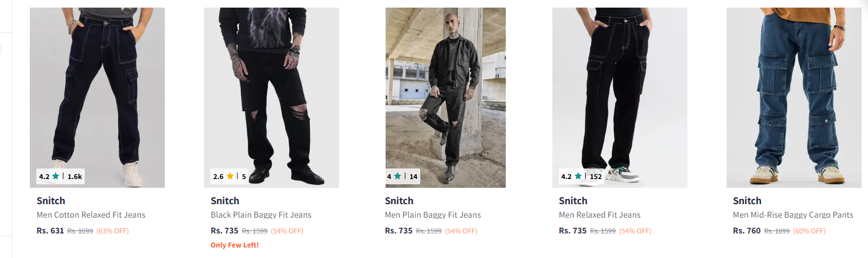868x258 pixels.
Task: Click the Black Plain Baggy Fit Jeans title
Action: 261,215
